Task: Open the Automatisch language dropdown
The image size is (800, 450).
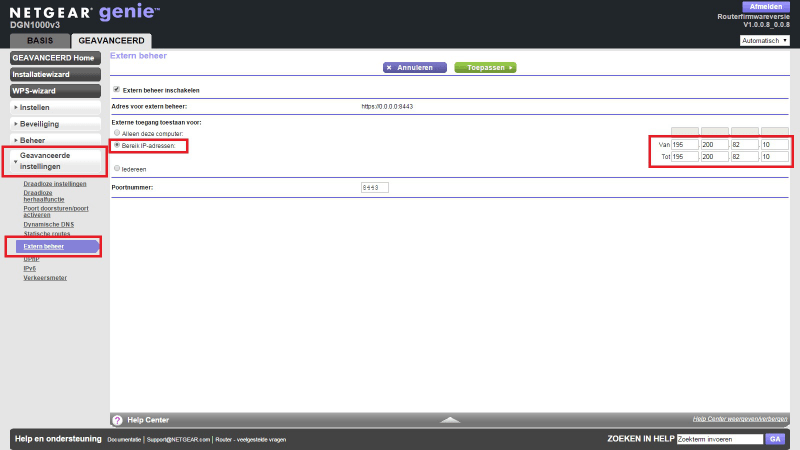Action: tap(764, 40)
